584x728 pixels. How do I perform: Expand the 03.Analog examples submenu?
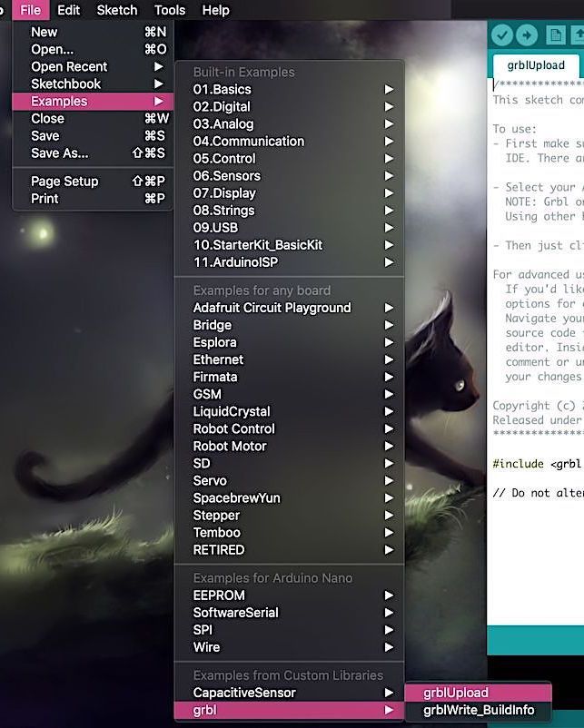coord(289,124)
